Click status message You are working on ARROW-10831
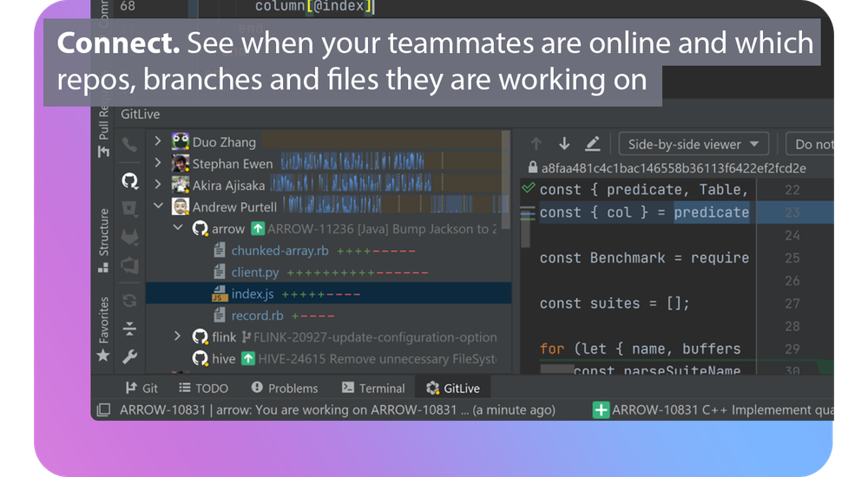868x477 pixels. tap(337, 410)
